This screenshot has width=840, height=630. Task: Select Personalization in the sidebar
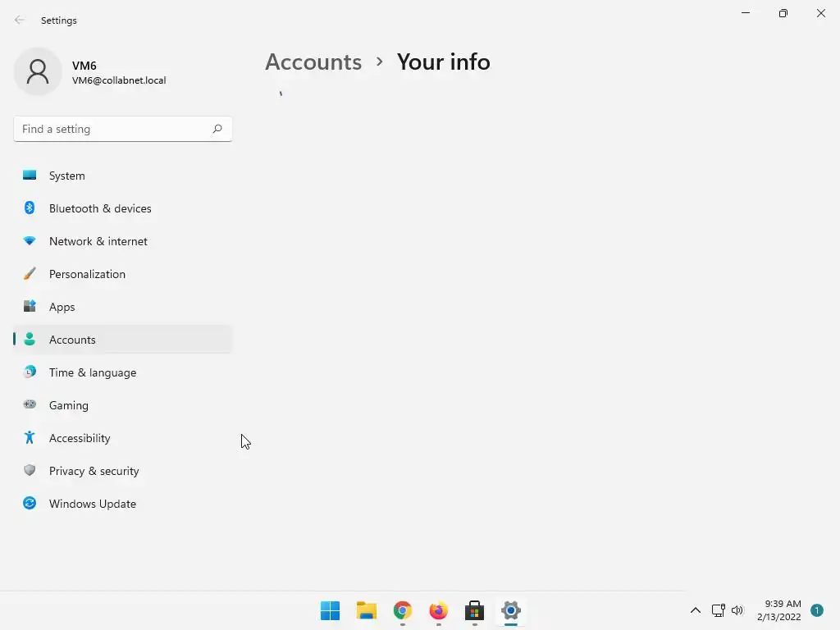[x=123, y=274]
